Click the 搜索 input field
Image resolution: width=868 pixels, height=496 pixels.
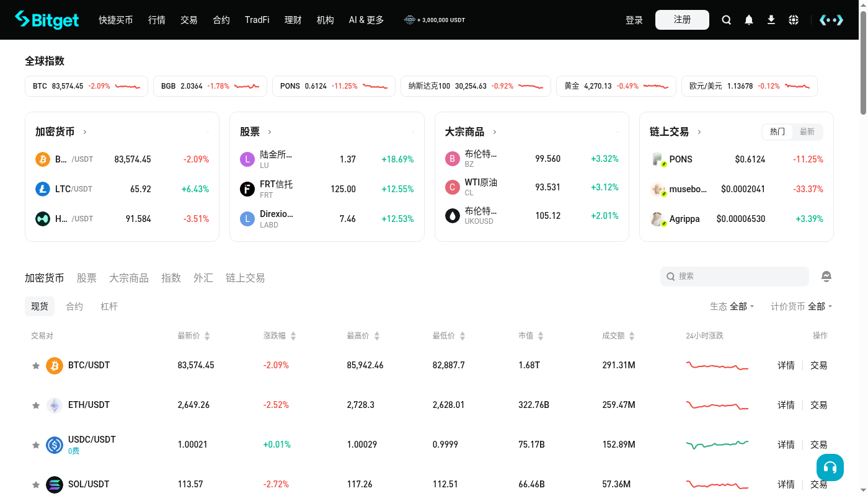(x=735, y=277)
